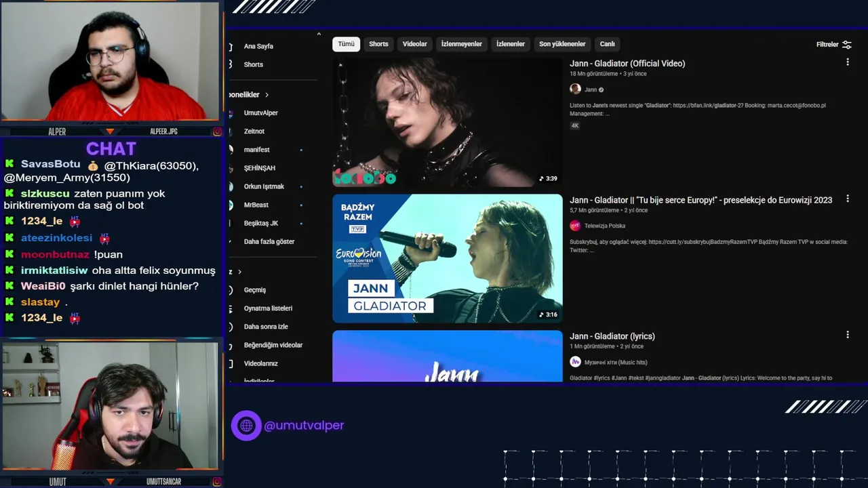
Task: Expand the Abonelikler section chevron
Action: (x=267, y=95)
